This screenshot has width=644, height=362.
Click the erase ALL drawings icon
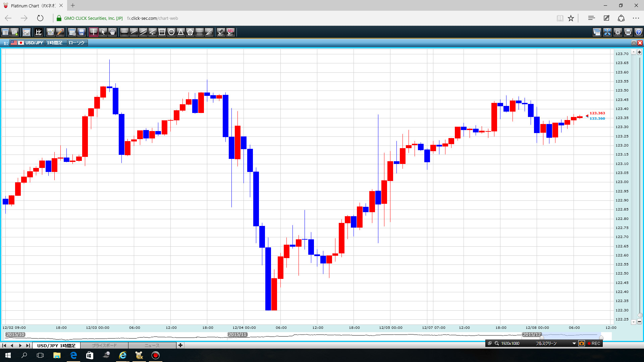(x=230, y=32)
